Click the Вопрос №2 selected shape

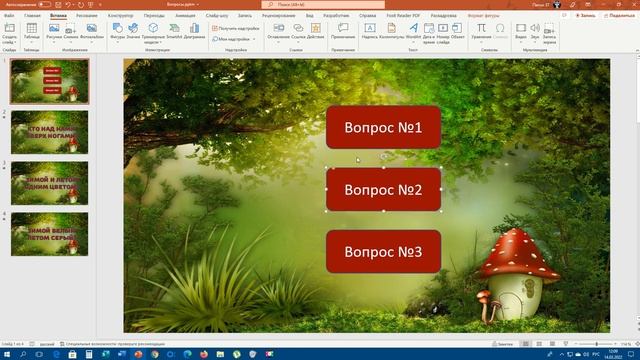tap(383, 189)
